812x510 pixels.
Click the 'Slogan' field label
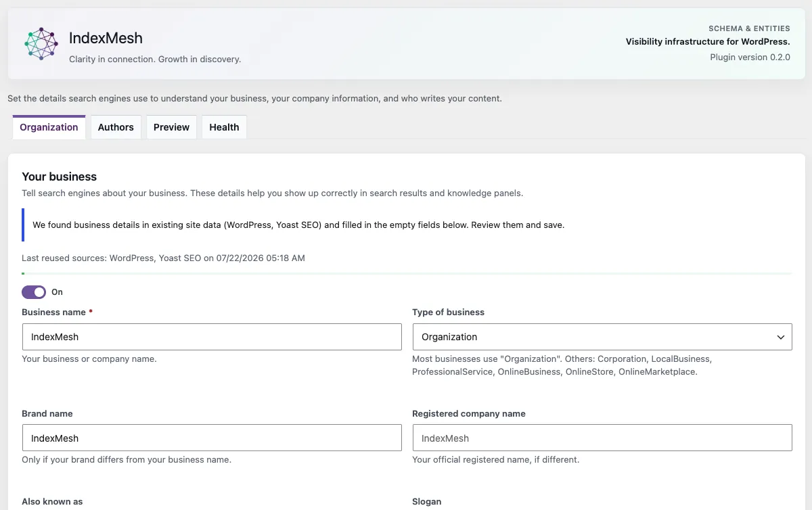point(426,502)
